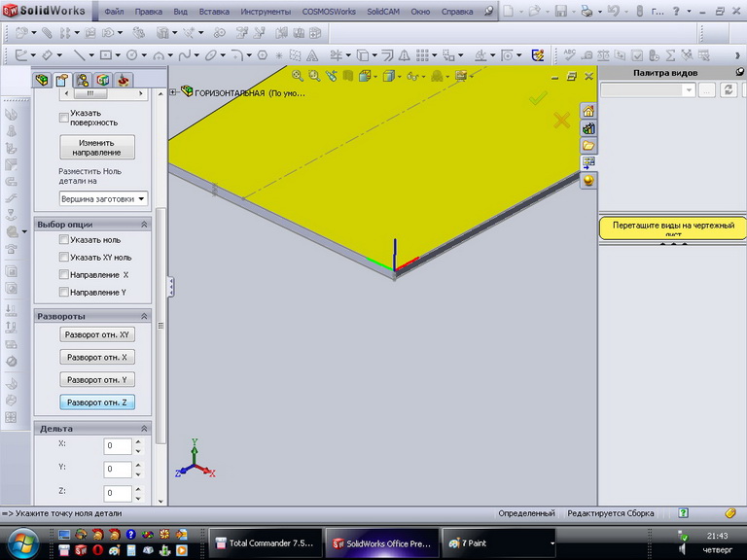The height and width of the screenshot is (560, 747).
Task: Switch to Total Commander in the taskbar
Action: [x=266, y=542]
